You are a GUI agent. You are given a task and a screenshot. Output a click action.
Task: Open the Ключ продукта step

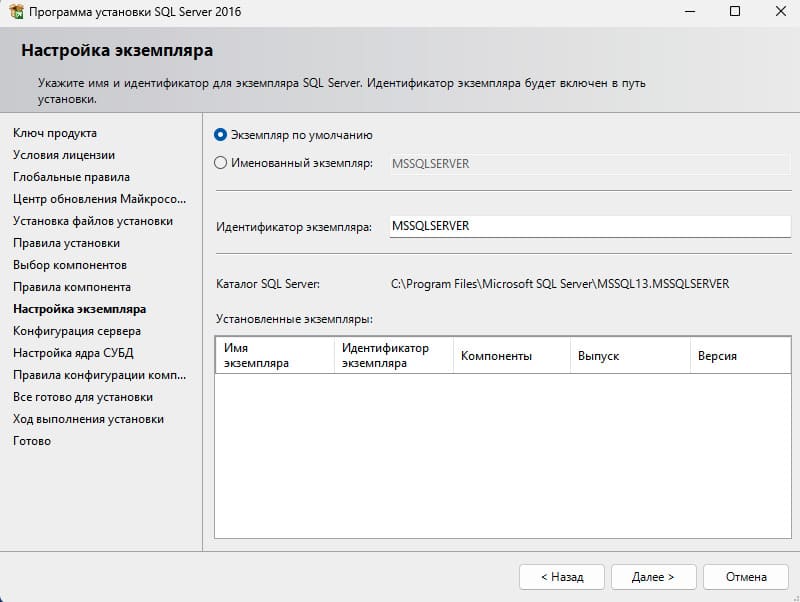[x=55, y=133]
